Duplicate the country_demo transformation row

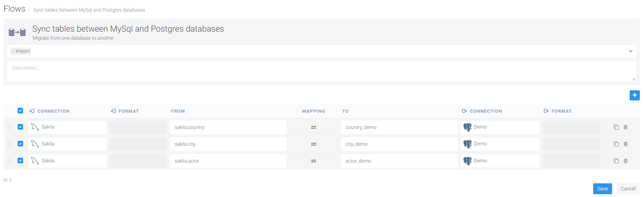point(616,127)
